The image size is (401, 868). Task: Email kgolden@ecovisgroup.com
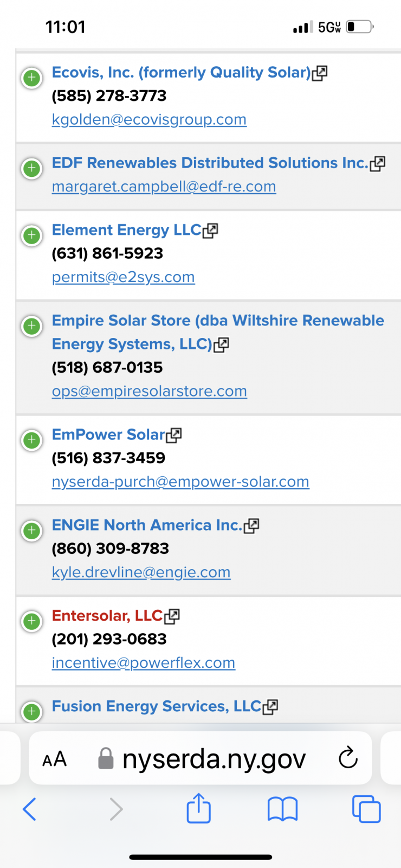(149, 119)
